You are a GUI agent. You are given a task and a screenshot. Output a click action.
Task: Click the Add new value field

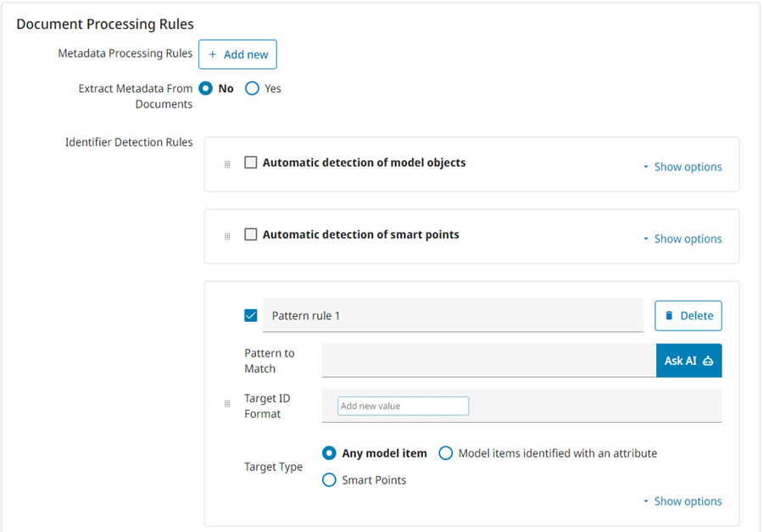(403, 406)
